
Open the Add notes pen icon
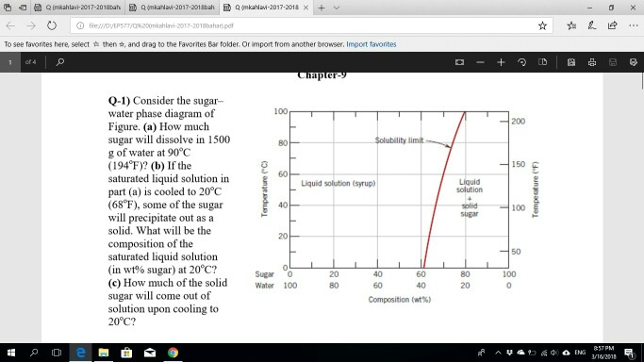click(592, 25)
